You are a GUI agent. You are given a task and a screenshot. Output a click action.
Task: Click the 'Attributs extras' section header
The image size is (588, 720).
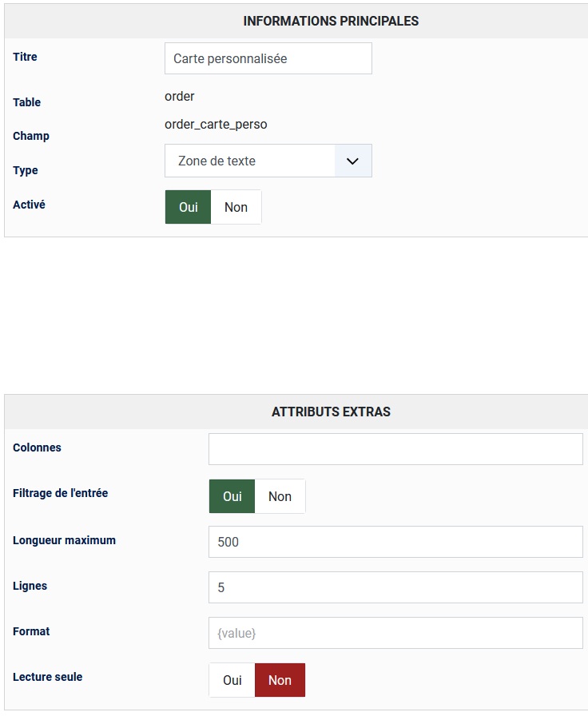click(331, 412)
